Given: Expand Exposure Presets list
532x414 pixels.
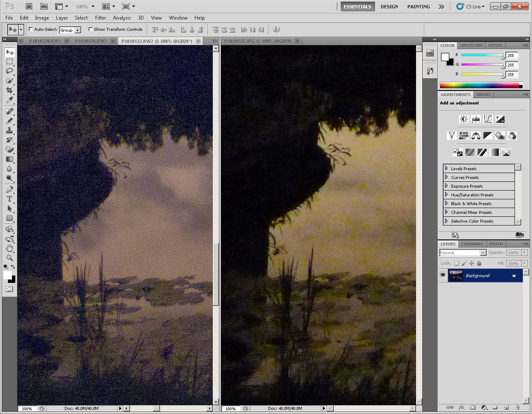Looking at the screenshot, I should click(x=446, y=186).
